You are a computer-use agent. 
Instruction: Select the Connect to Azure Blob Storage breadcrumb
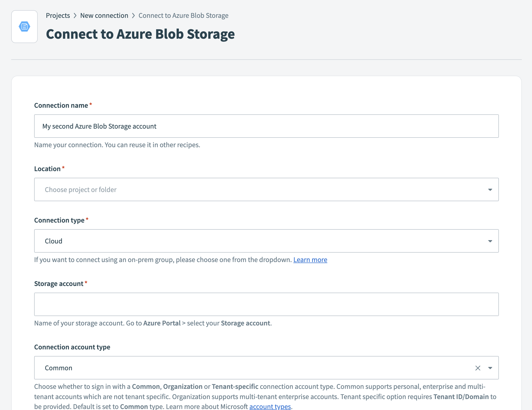point(183,15)
